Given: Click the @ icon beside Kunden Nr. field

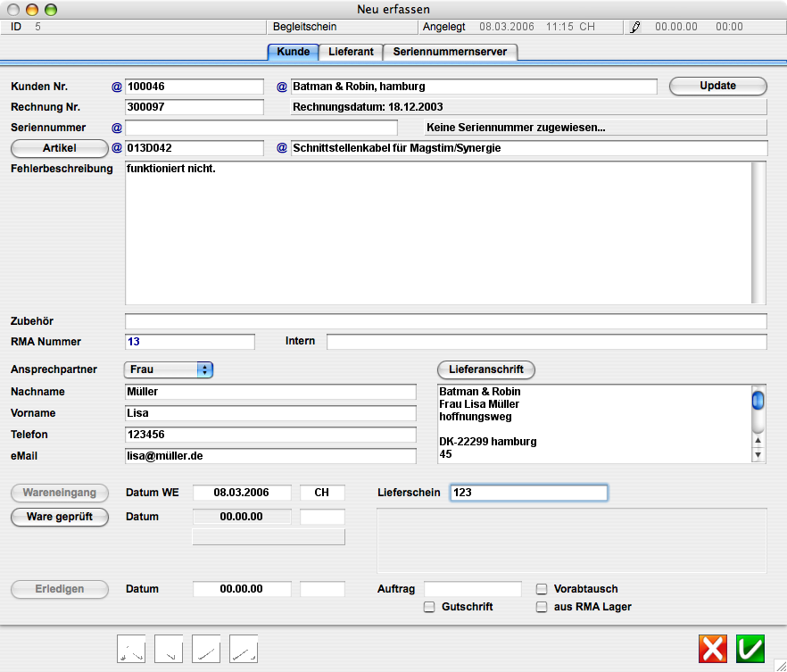Looking at the screenshot, I should click(116, 87).
